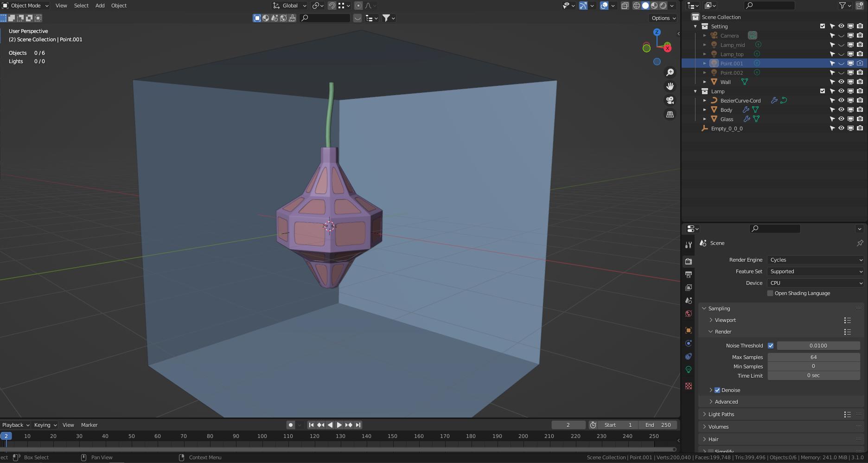Pin the Scene properties panel
The image size is (868, 463).
(x=860, y=243)
